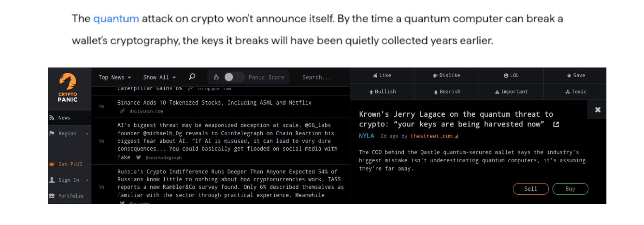Open the search magnifier icon

[x=192, y=77]
